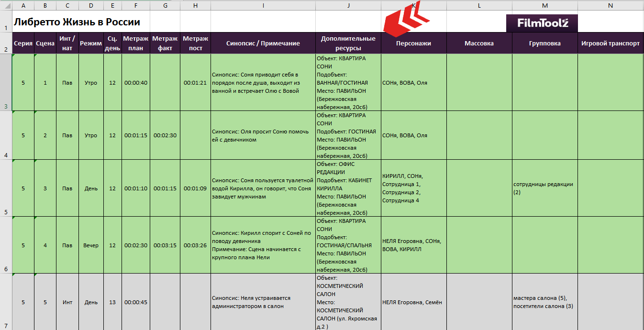Screen dimensions: 644x330
Task: Click the select-all corner of the sheet
Action: click(6, 5)
